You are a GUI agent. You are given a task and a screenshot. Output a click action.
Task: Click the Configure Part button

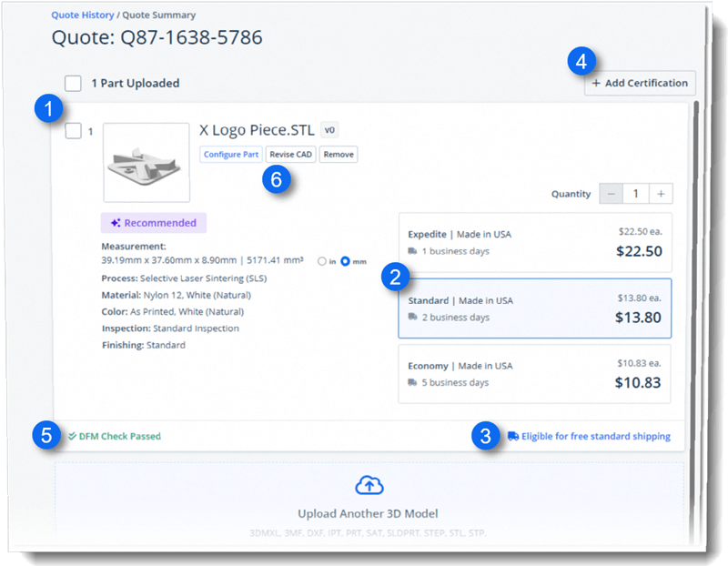click(231, 154)
